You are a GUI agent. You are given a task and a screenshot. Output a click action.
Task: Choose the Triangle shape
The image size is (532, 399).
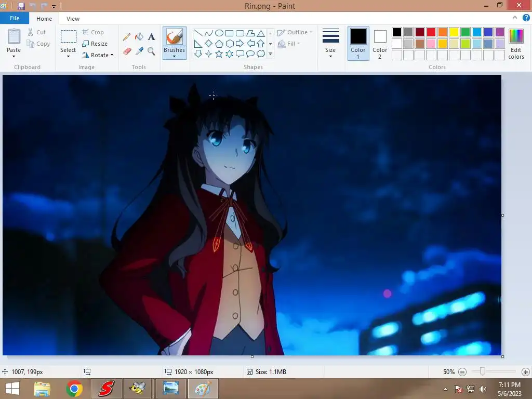pos(261,33)
